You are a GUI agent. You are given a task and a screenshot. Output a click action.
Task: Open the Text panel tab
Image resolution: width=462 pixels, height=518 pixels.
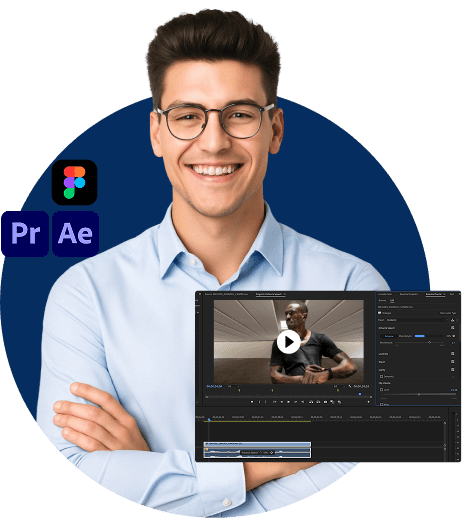click(x=452, y=294)
